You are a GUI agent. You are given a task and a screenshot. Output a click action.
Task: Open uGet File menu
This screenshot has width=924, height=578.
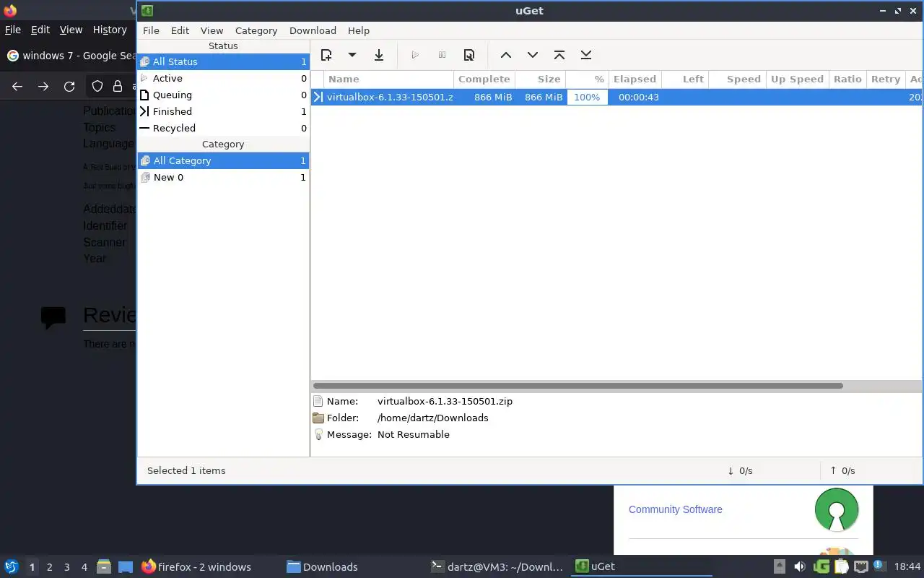[x=151, y=30]
